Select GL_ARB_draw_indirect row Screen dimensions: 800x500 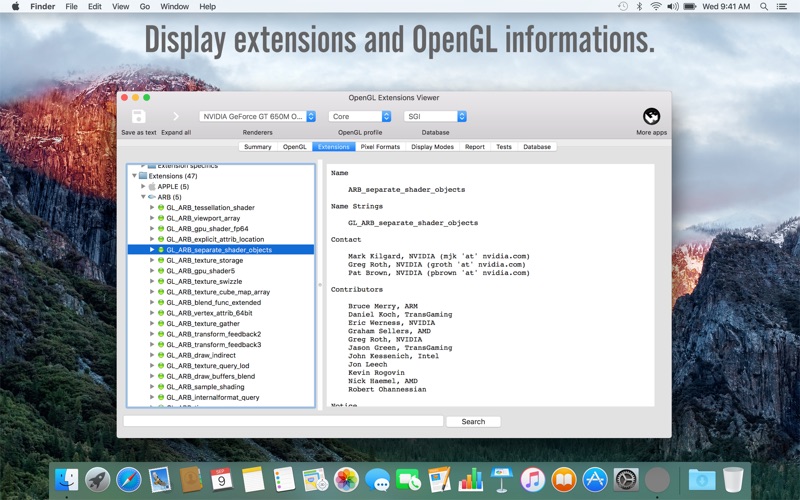click(221, 355)
